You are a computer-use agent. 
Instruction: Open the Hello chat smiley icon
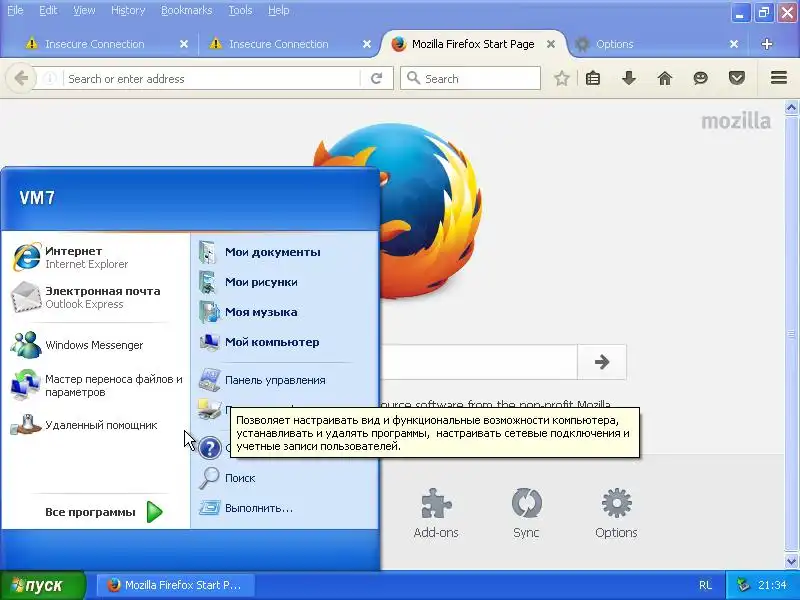[x=701, y=79]
